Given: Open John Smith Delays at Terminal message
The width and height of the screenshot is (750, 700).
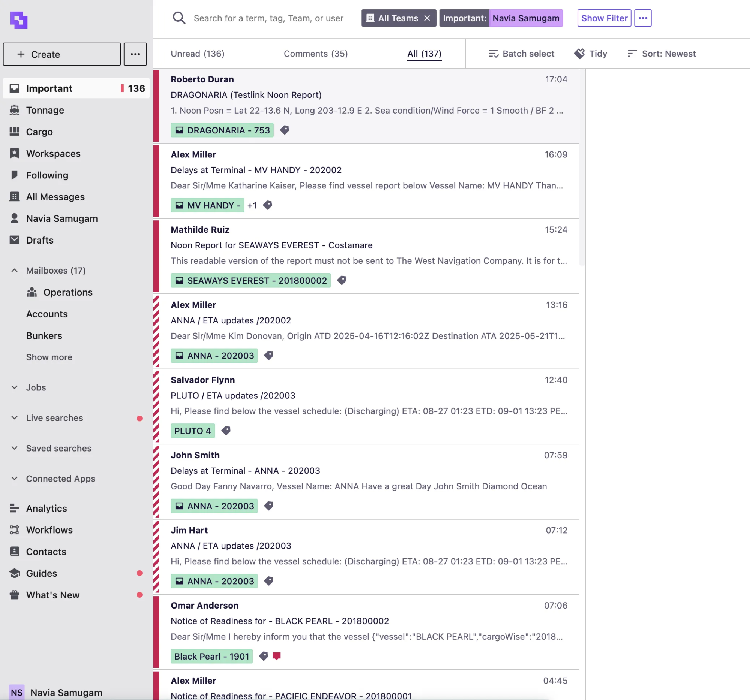Looking at the screenshot, I should [x=366, y=482].
